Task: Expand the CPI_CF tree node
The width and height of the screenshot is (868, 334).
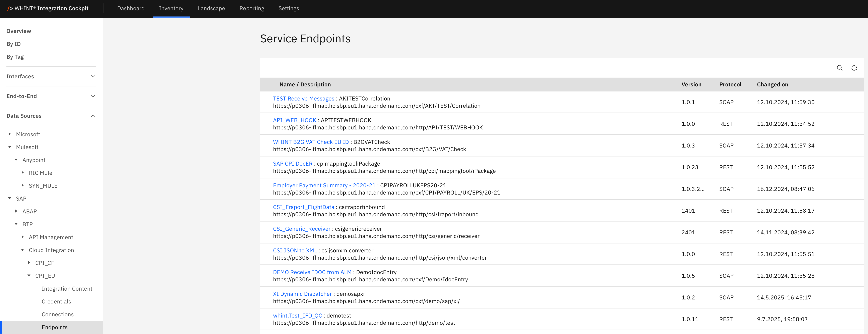Action: 29,262
